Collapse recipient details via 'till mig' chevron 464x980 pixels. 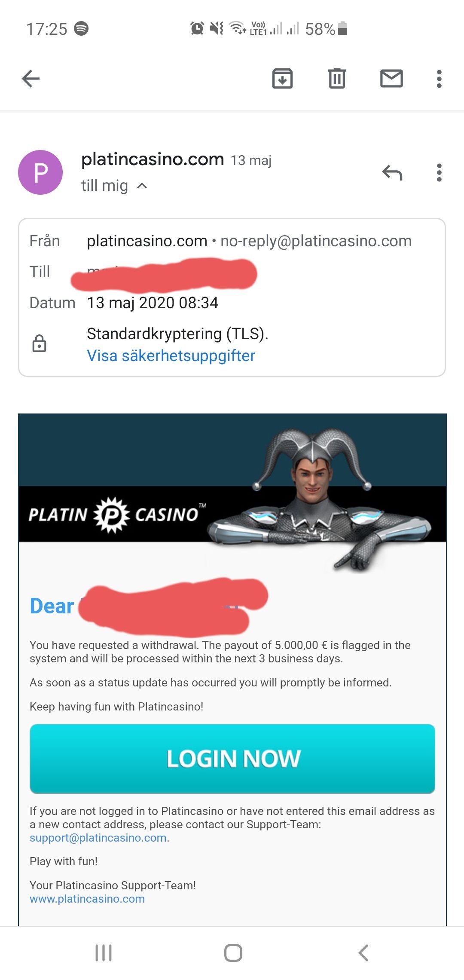tap(142, 186)
